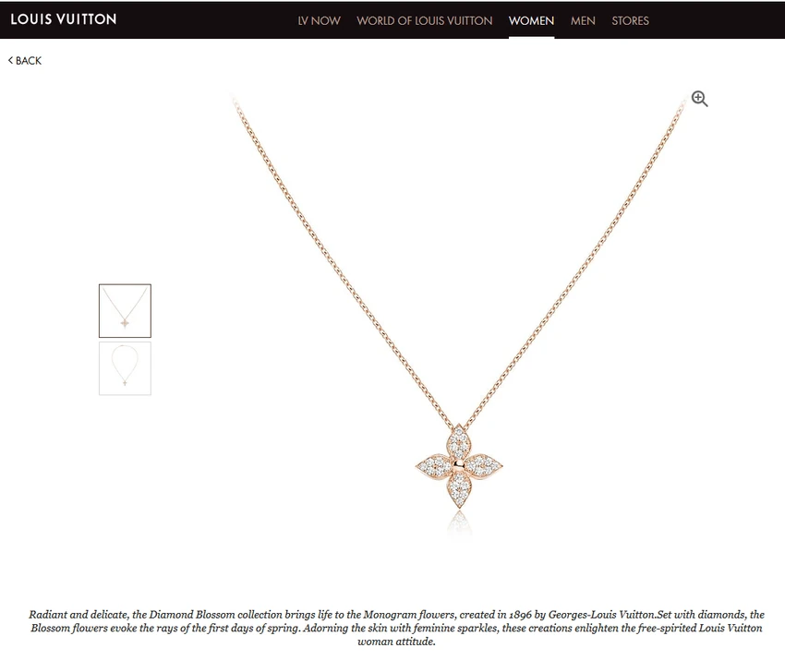Select the full necklace thumbnail
785x672 pixels.
(x=125, y=368)
